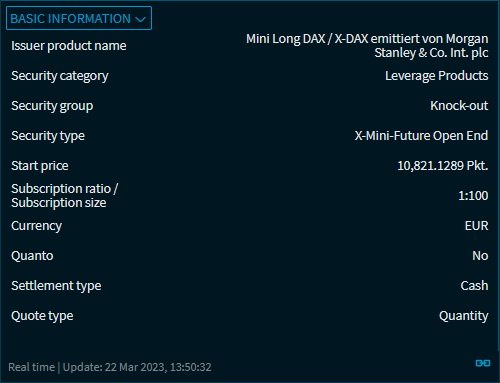This screenshot has height=383, width=500.
Task: Click the Mini Long DAX product name
Action: [x=367, y=46]
